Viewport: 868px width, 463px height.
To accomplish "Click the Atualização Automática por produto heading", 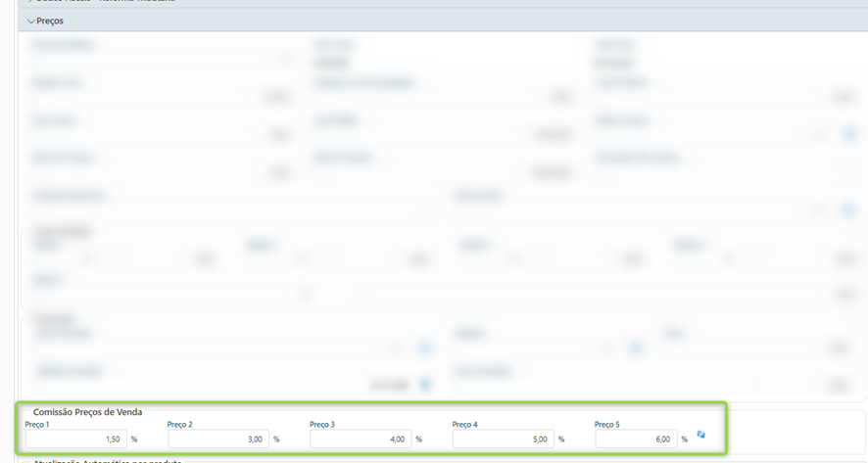I will click(x=108, y=460).
